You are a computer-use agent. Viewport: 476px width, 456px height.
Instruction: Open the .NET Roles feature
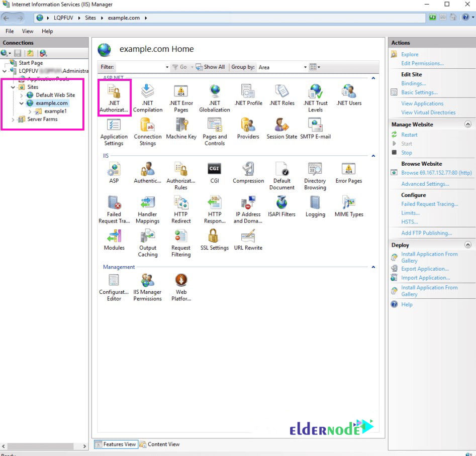point(282,94)
